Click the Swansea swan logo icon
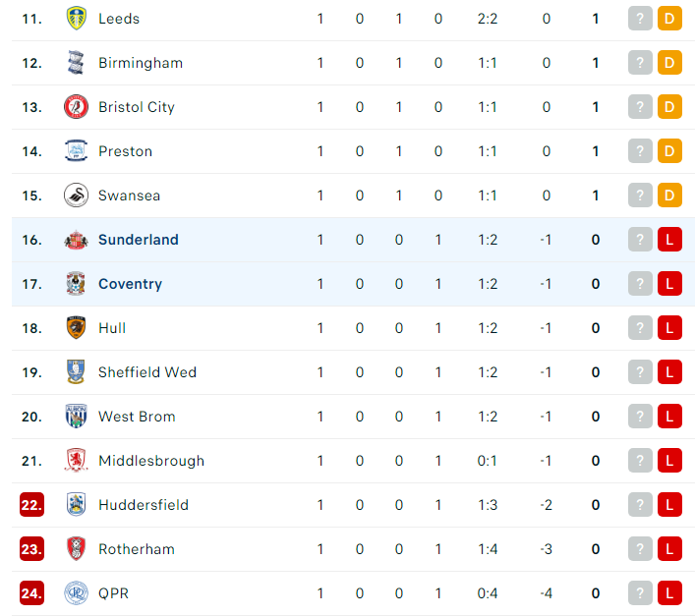This screenshot has height=616, width=695. click(x=76, y=196)
